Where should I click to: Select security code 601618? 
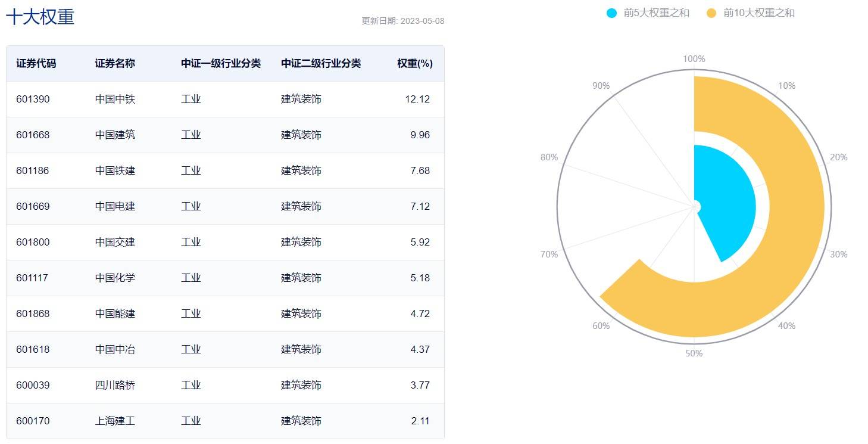[x=33, y=350]
